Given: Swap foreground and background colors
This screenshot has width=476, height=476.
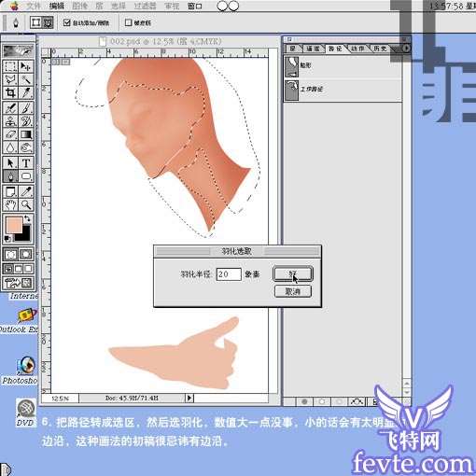Looking at the screenshot, I should coord(27,218).
